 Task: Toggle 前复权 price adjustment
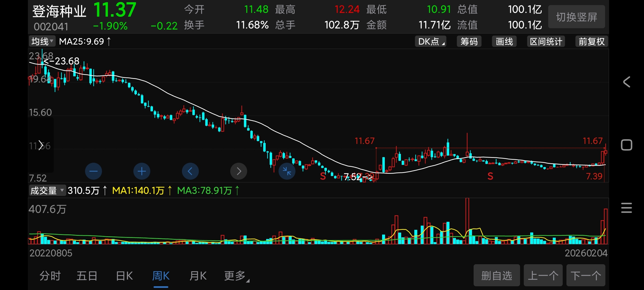click(591, 41)
